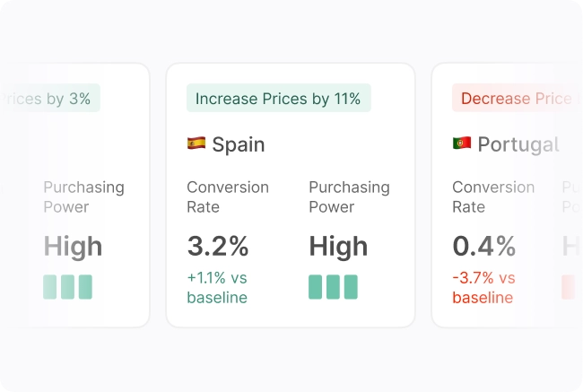Select the "Increase Prices by 11%" badge
This screenshot has width=583, height=392.
[x=278, y=99]
